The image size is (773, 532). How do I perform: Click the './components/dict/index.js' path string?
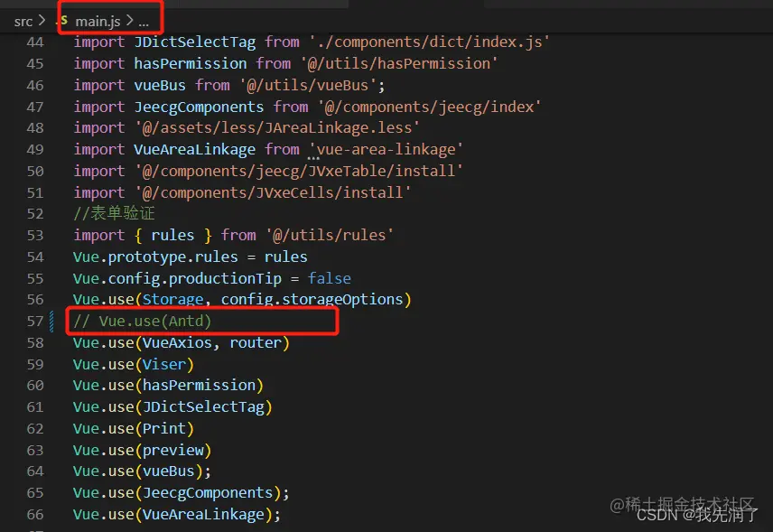pyautogui.click(x=429, y=42)
